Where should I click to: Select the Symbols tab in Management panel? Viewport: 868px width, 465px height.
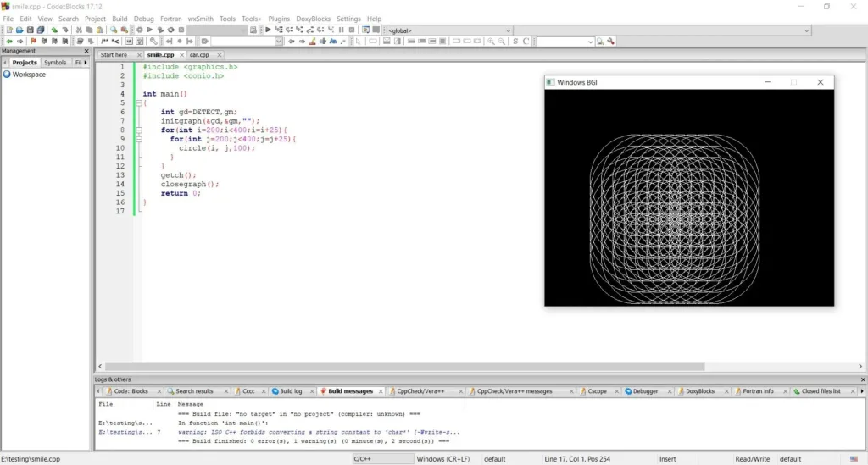(x=55, y=63)
